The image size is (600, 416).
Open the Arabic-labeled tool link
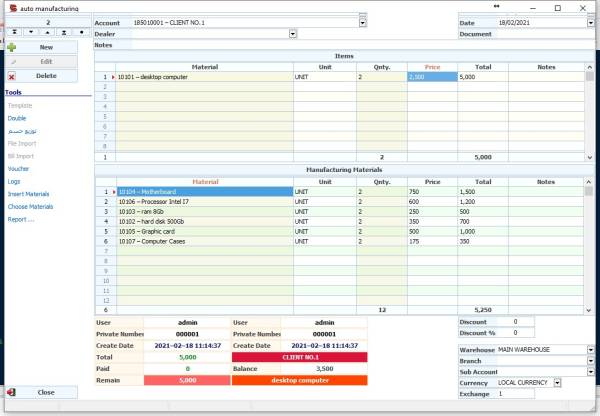pos(22,131)
